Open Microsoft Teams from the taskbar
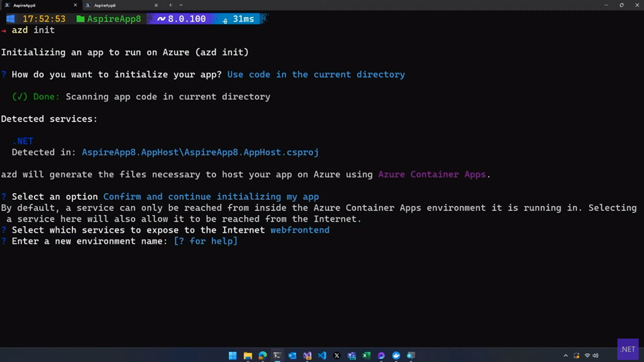 tap(352, 356)
